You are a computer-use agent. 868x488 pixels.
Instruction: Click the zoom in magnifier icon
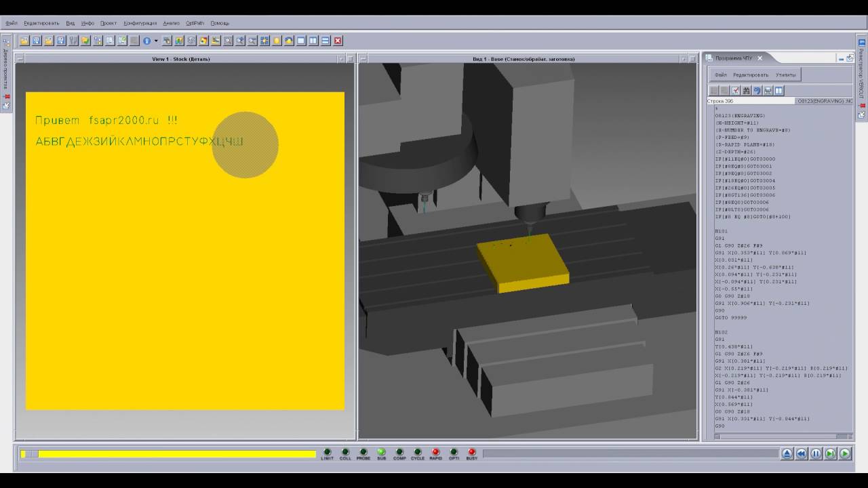coord(239,41)
